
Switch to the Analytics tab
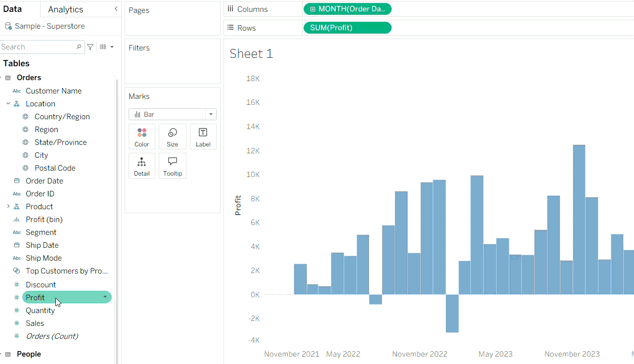tap(66, 9)
